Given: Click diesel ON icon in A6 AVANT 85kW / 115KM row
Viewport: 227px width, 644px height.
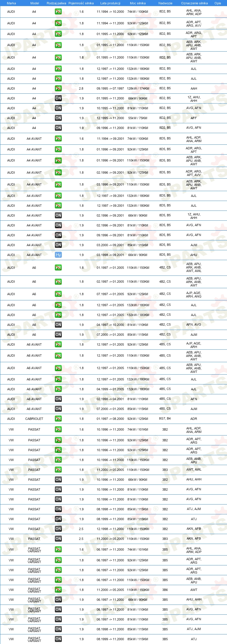Looking at the screenshot, I should (x=58, y=409).
